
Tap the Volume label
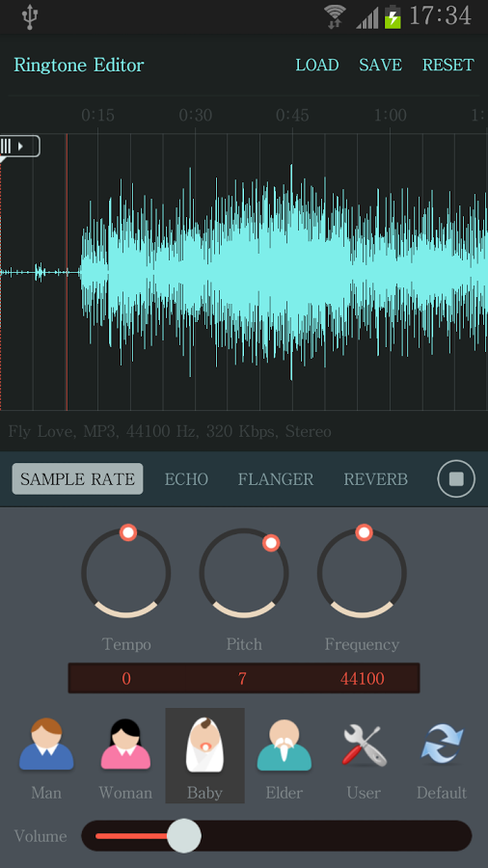coord(41,836)
